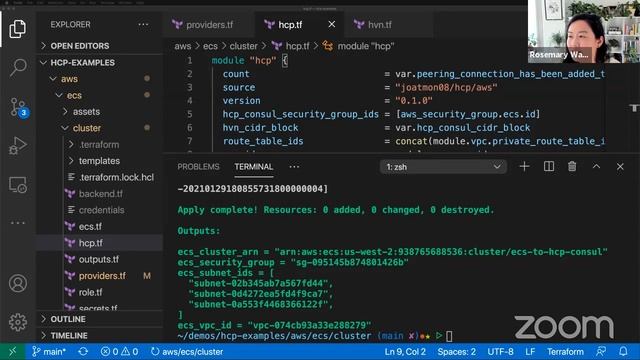Kill terminal with trash icon

click(x=572, y=167)
